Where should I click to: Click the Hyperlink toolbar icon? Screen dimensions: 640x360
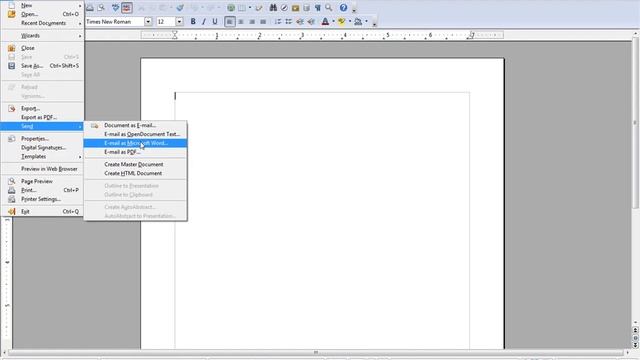coord(231,8)
